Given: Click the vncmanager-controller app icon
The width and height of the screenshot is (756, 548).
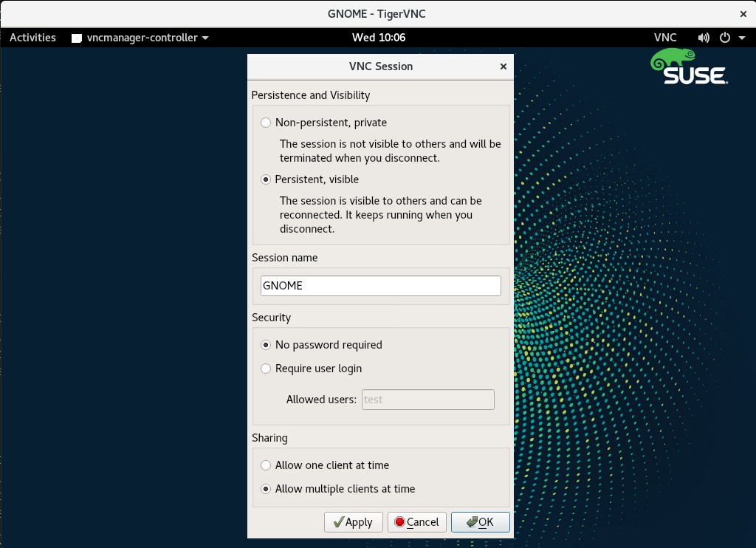Looking at the screenshot, I should [77, 38].
